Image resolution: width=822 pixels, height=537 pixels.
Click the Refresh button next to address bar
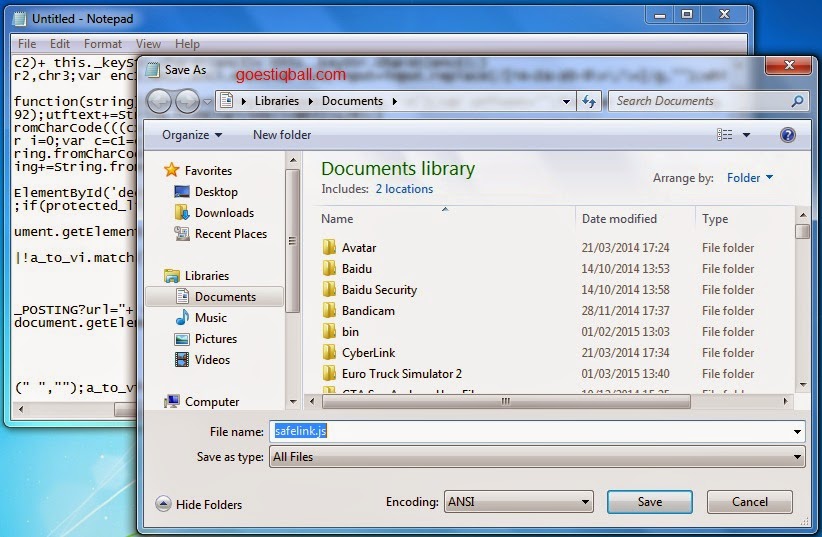(589, 101)
